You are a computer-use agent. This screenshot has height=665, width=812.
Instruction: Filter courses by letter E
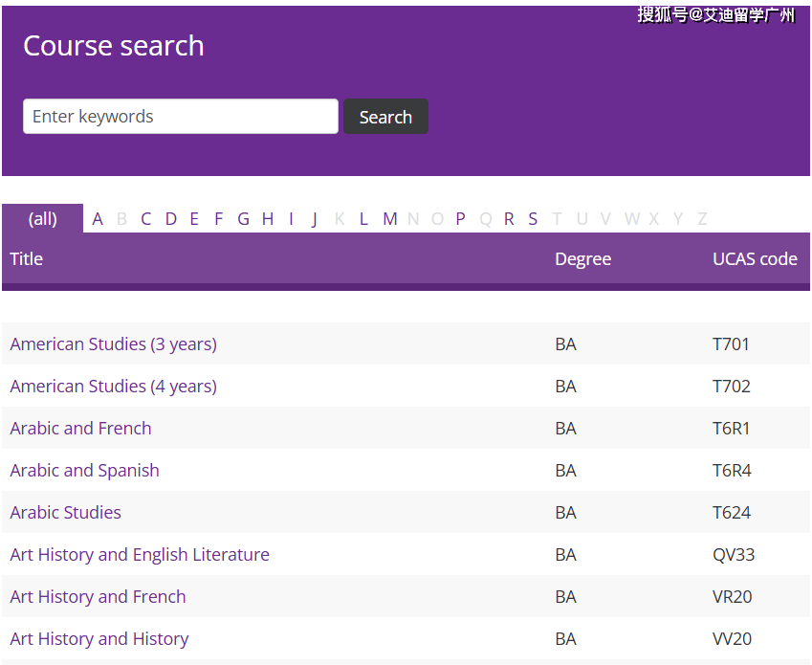[194, 219]
